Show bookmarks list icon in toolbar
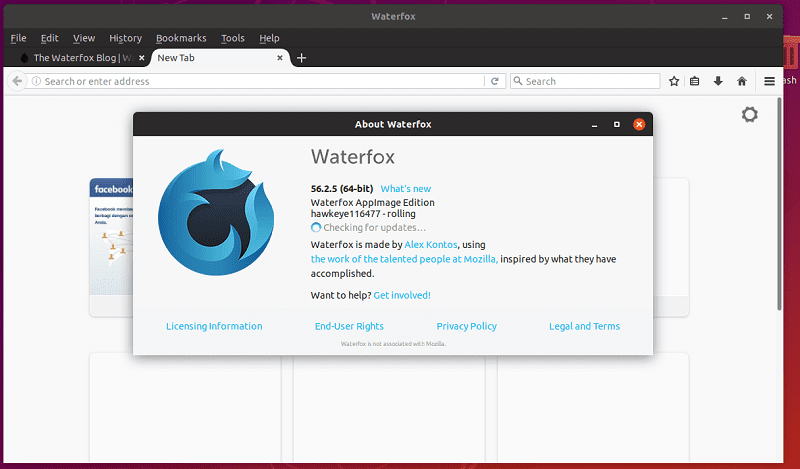Viewport: 800px width, 469px height. coord(694,81)
